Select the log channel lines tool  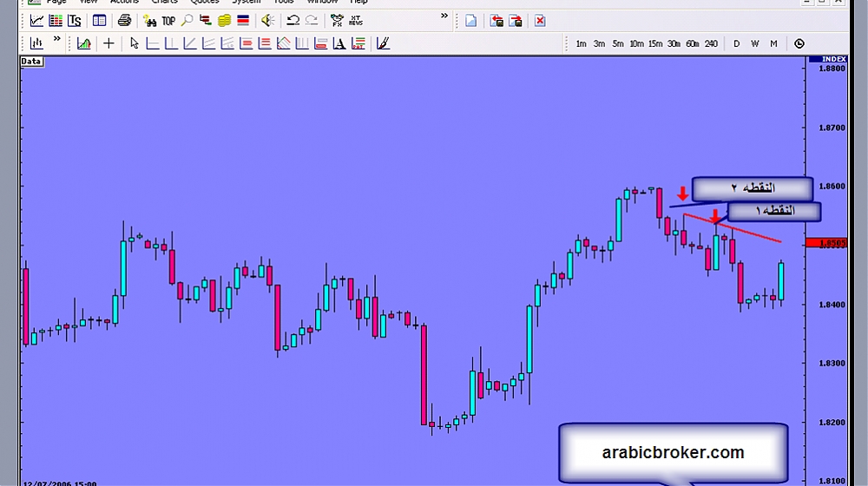pyautogui.click(x=227, y=43)
